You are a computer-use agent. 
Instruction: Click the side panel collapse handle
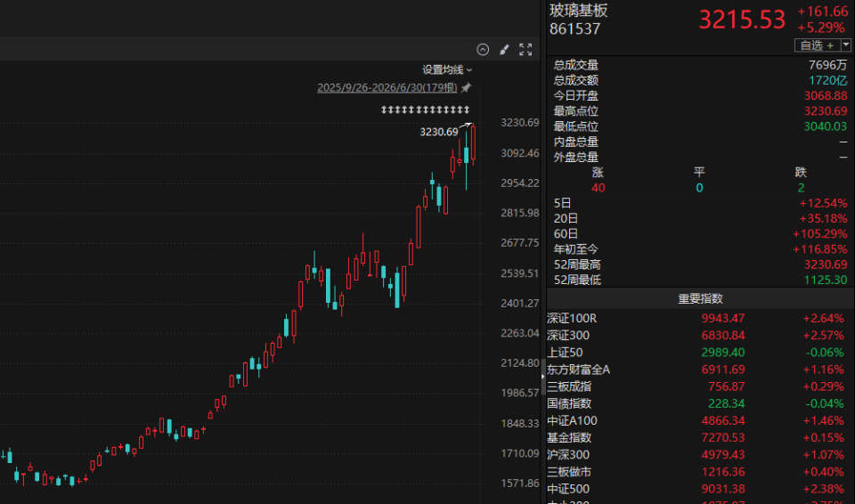543,377
